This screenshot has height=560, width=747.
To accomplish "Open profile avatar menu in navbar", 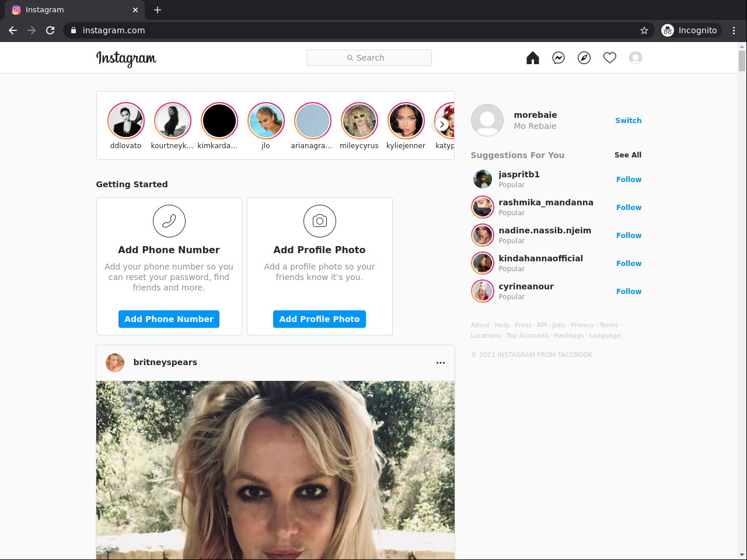I will (636, 58).
